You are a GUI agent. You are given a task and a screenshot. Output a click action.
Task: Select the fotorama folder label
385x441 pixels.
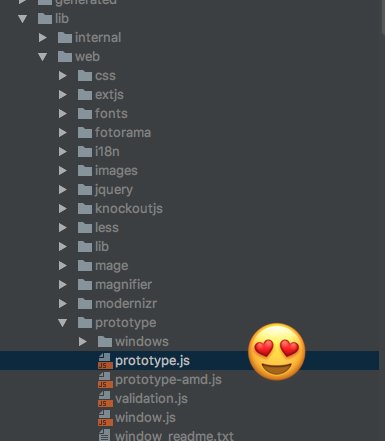coord(123,133)
